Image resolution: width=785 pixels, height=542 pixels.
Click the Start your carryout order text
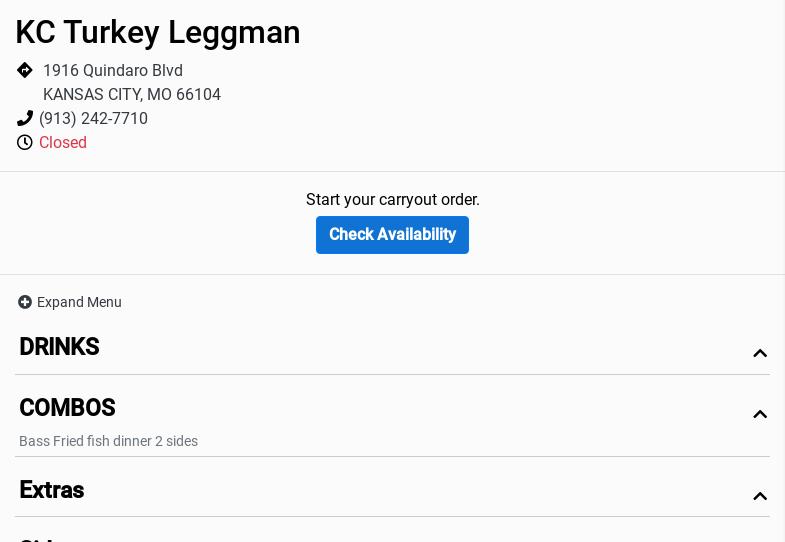point(392,200)
